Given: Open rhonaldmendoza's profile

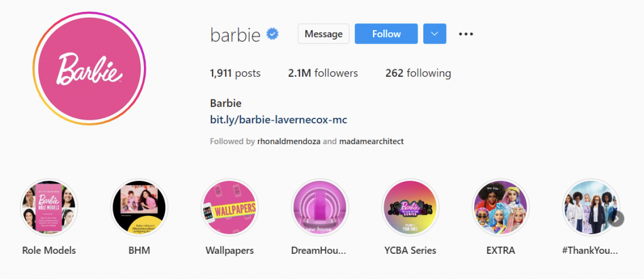Looking at the screenshot, I should (289, 142).
